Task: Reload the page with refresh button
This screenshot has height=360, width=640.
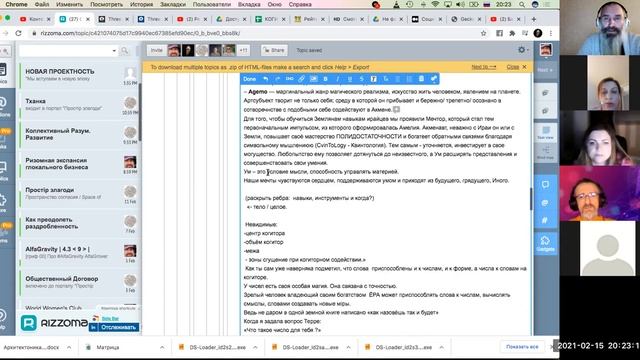Action: point(18,33)
